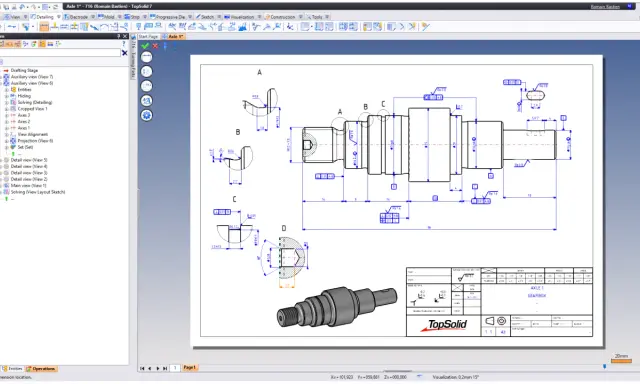
Task: Click the user name link in title bar
Action: tap(605, 7)
